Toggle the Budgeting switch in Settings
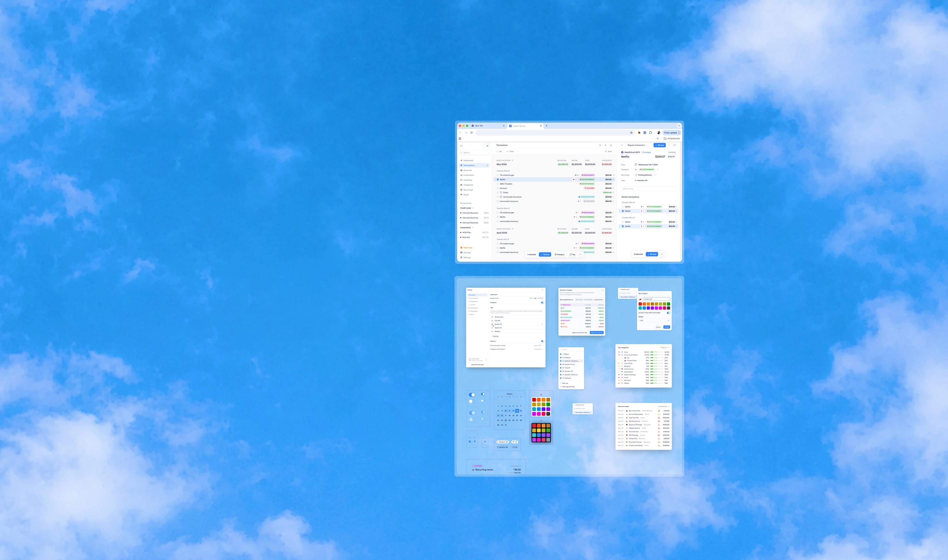This screenshot has width=948, height=560. (x=543, y=303)
